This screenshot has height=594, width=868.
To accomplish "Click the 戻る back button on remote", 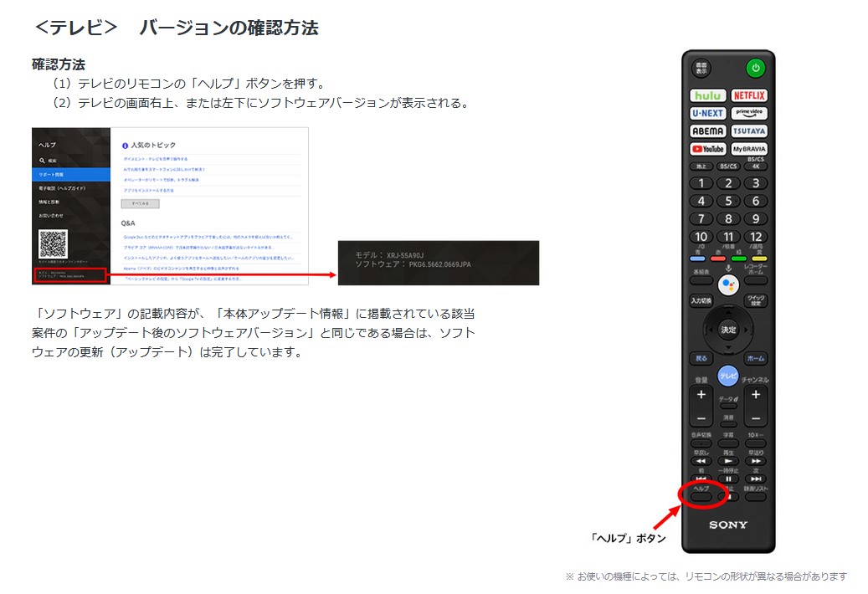I will pos(701,358).
